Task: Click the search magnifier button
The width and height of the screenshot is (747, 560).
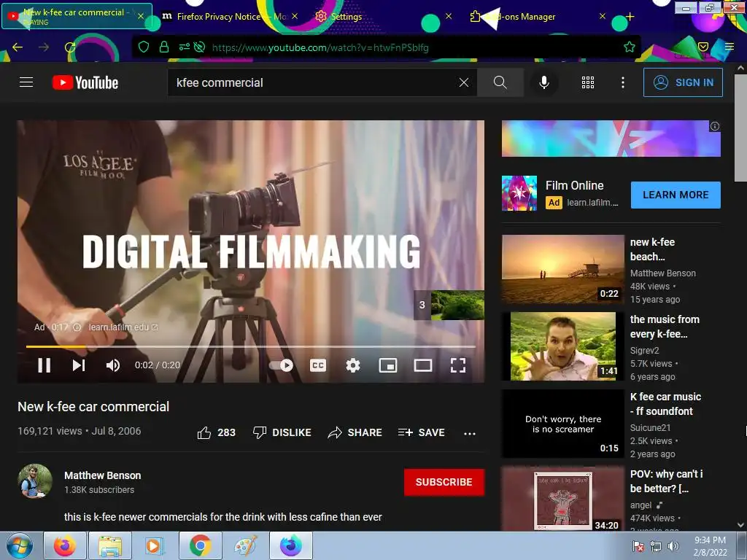Action: (x=500, y=82)
